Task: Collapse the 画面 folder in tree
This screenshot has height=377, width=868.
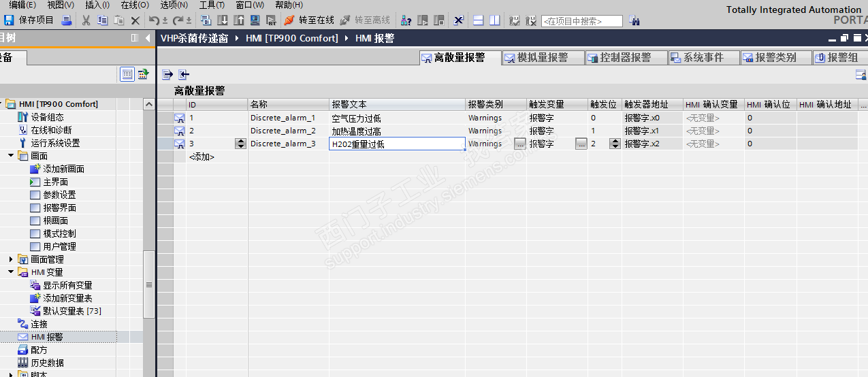Action: click(x=11, y=156)
